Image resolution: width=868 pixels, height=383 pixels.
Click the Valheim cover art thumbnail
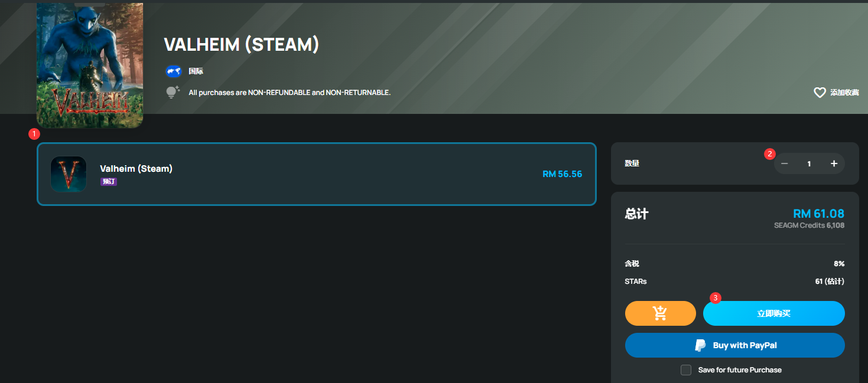coord(90,65)
